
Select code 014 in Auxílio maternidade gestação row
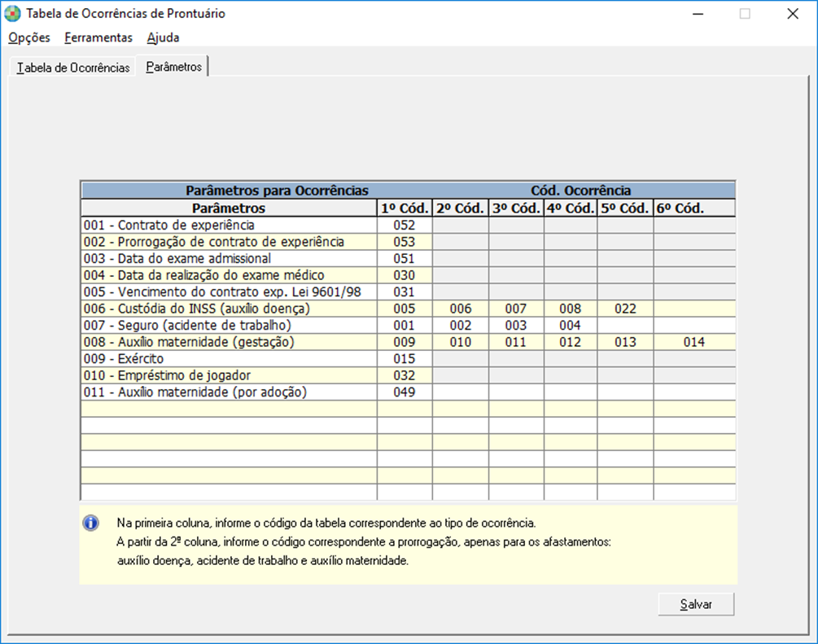pyautogui.click(x=694, y=342)
